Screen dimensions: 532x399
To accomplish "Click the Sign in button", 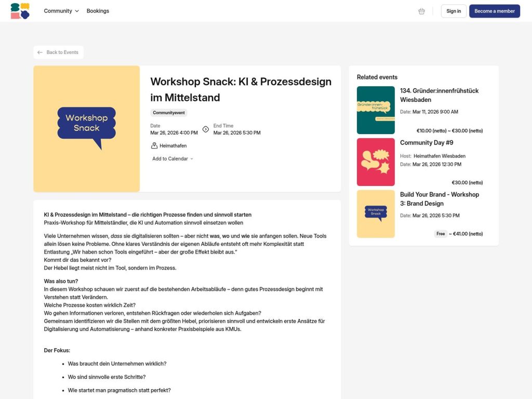I will pos(453,11).
